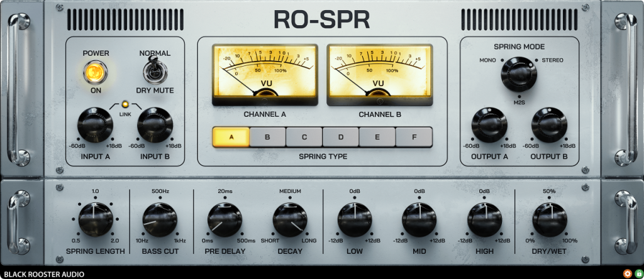Image resolution: width=644 pixels, height=279 pixels.
Task: Click the SPRING TYPE caption
Action: pos(323,156)
